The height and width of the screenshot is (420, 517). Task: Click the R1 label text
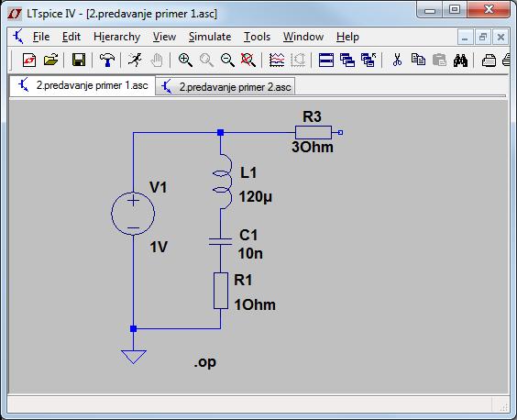point(243,280)
